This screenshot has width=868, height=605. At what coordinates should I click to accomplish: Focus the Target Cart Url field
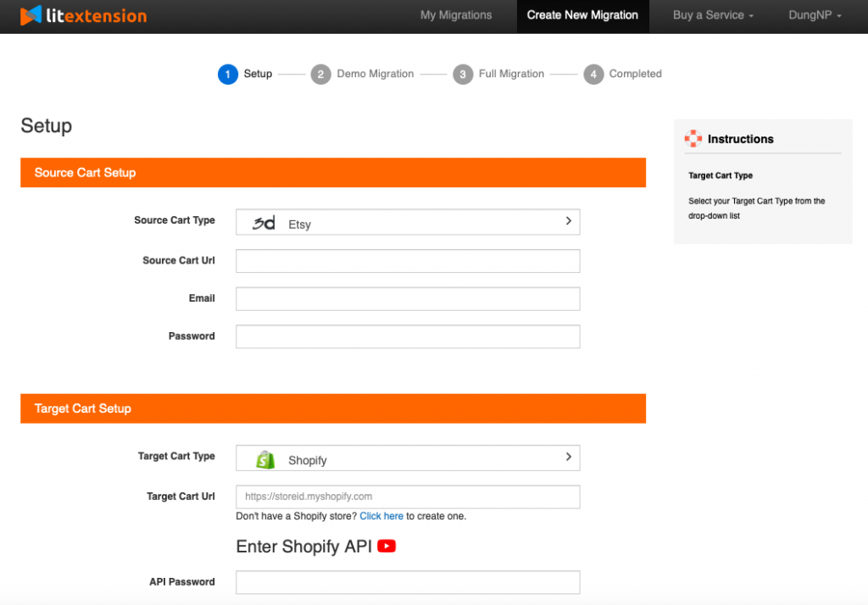click(408, 497)
